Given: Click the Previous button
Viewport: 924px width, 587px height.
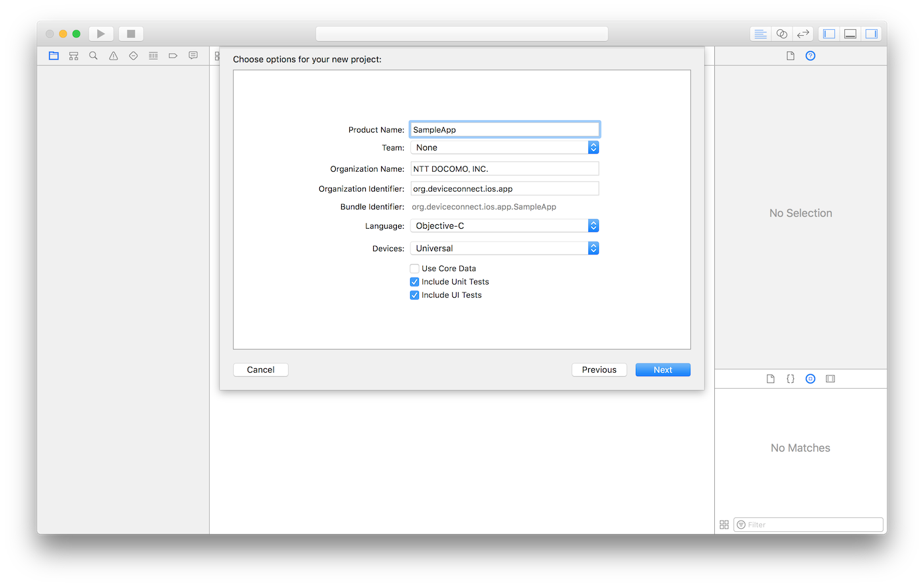Looking at the screenshot, I should [599, 370].
